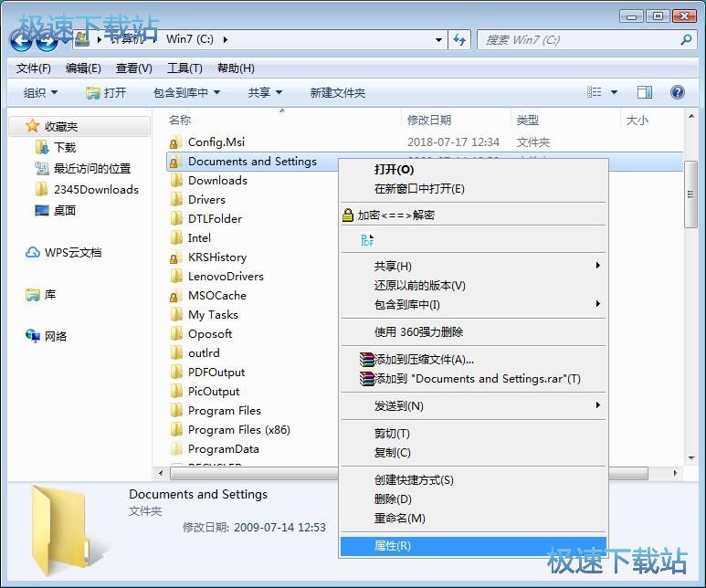
Task: Open the help question mark icon
Action: click(677, 92)
